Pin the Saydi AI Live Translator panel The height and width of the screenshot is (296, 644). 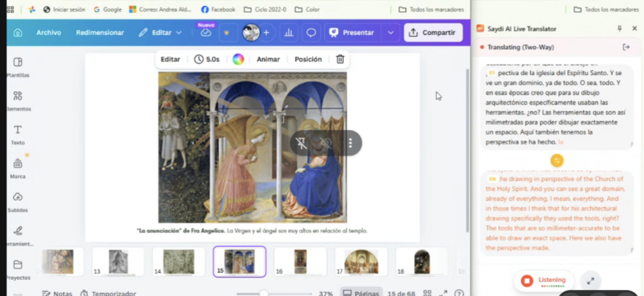[619, 29]
